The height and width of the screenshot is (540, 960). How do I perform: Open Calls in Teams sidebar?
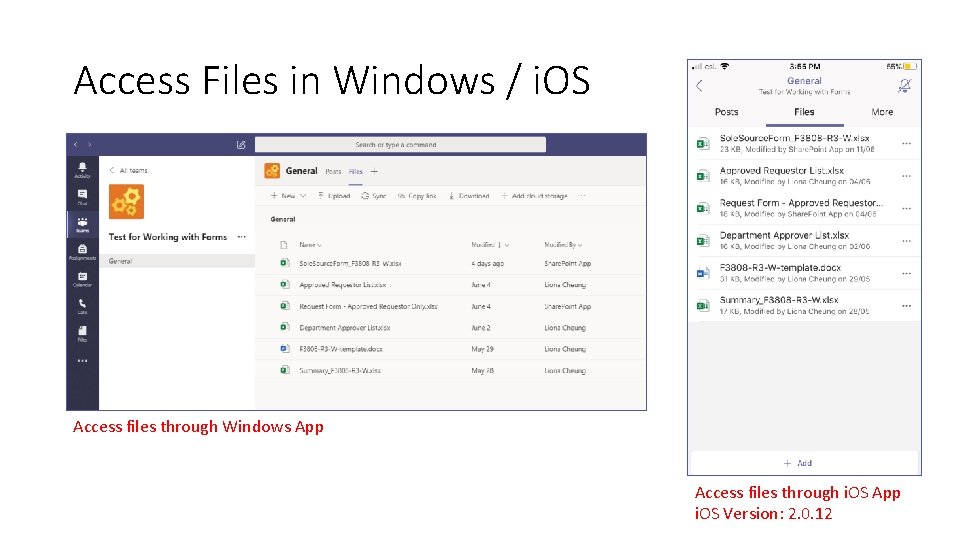pos(82,306)
